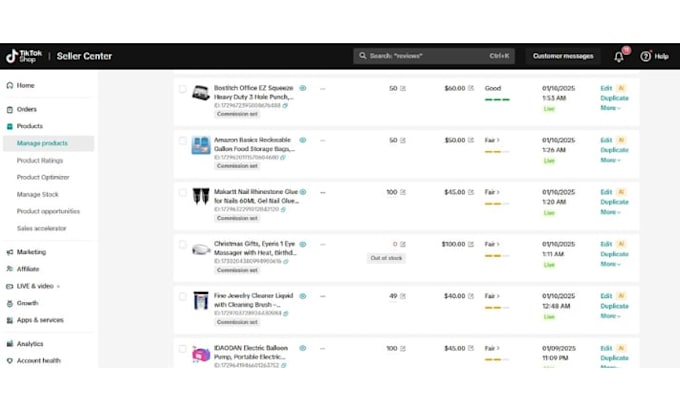Copy product ID of Jewelry Cleaner Liquid
The image size is (680, 411).
(286, 313)
